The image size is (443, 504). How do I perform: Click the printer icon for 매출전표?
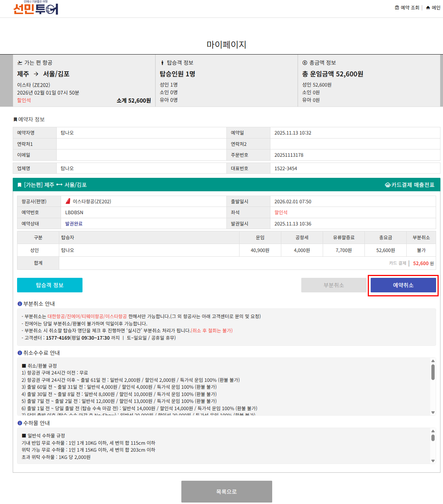point(387,185)
